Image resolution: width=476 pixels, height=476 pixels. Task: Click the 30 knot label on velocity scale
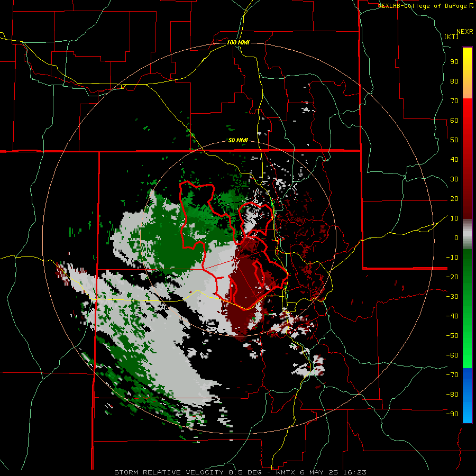coord(454,179)
